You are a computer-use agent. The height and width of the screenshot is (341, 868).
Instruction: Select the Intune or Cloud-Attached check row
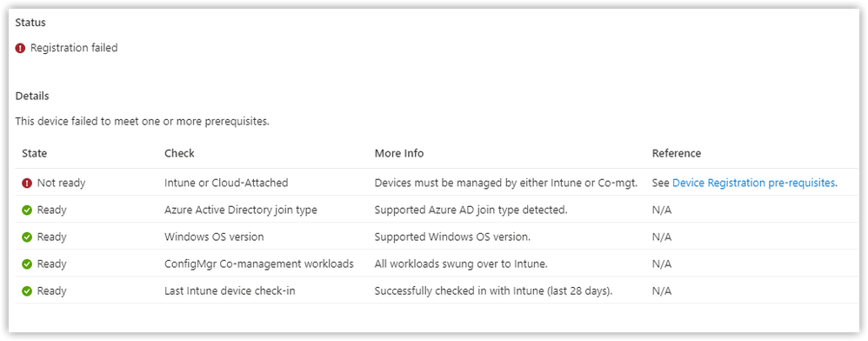[x=437, y=183]
